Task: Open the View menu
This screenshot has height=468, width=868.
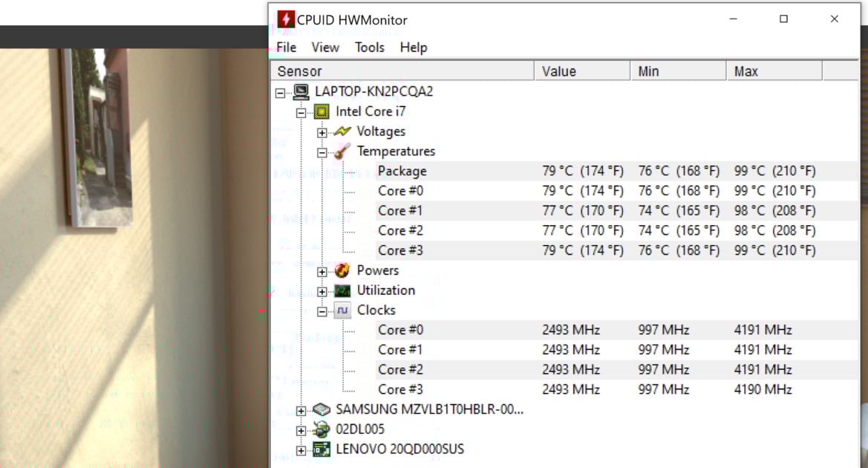Action: click(325, 48)
